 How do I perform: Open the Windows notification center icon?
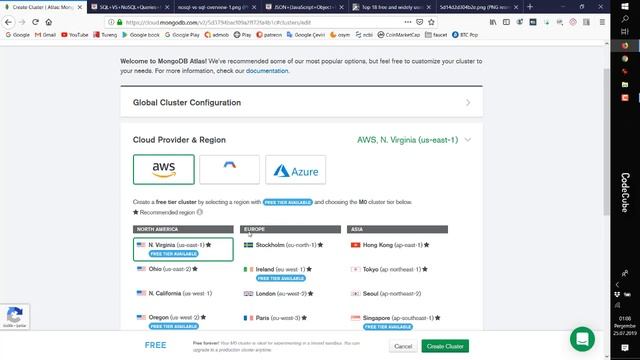625,347
